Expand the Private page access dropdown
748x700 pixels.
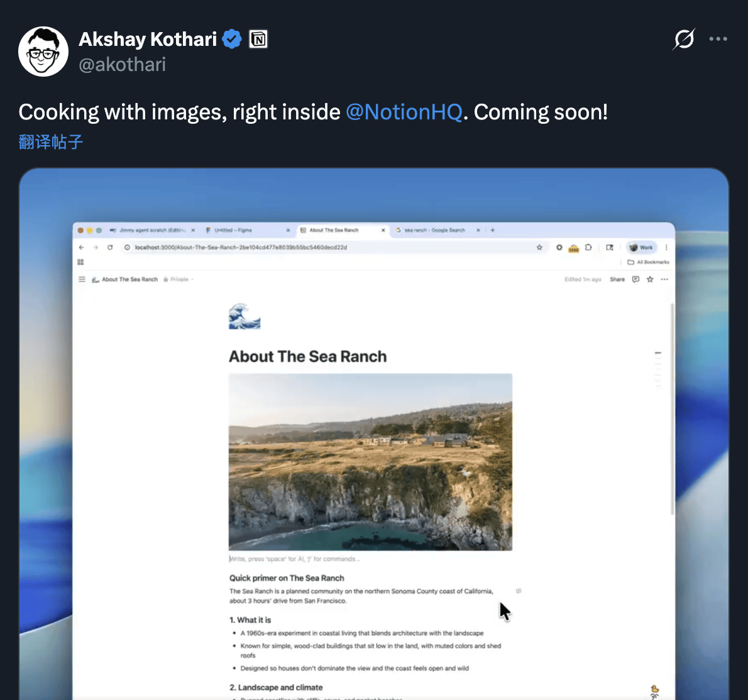click(180, 280)
